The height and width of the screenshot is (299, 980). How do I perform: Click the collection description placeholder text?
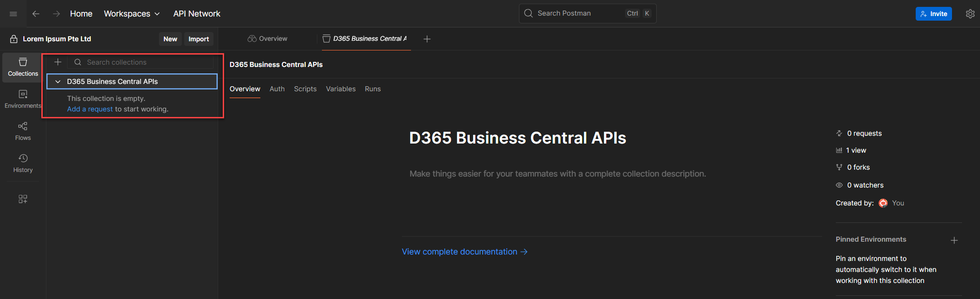[558, 174]
